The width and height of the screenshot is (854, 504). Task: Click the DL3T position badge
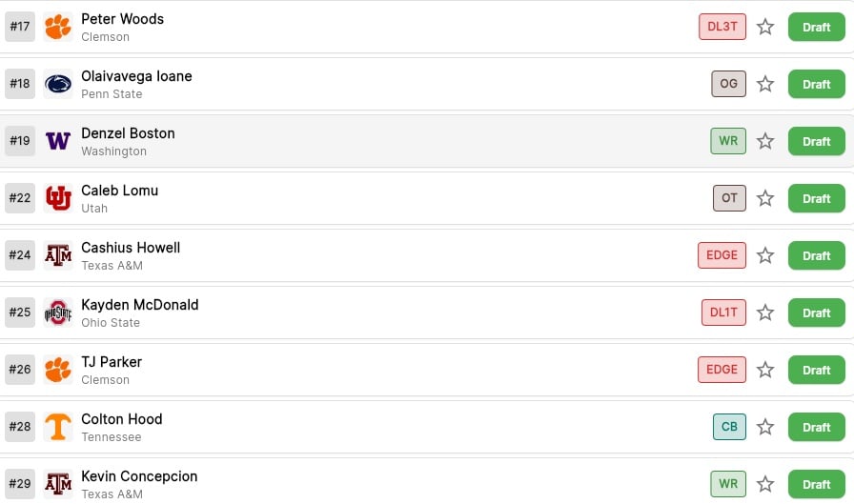coord(722,27)
